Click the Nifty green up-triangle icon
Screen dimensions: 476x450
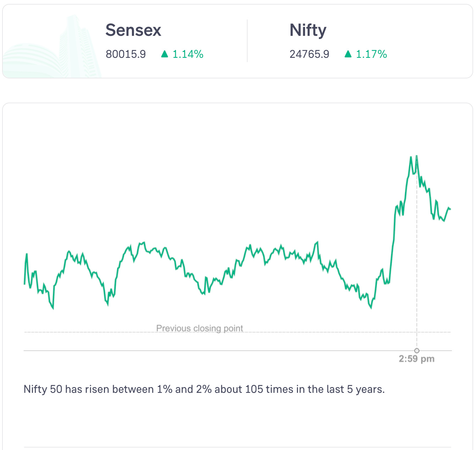click(348, 54)
